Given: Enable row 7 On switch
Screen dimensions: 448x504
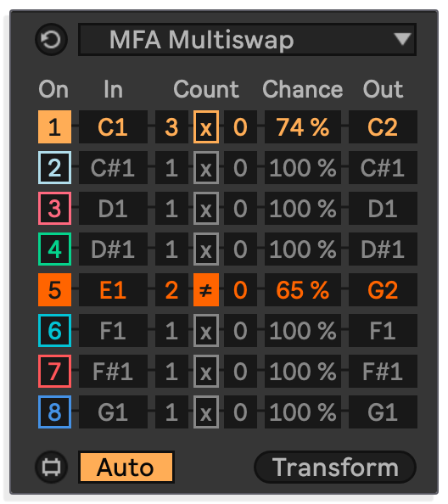Looking at the screenshot, I should click(x=54, y=372).
